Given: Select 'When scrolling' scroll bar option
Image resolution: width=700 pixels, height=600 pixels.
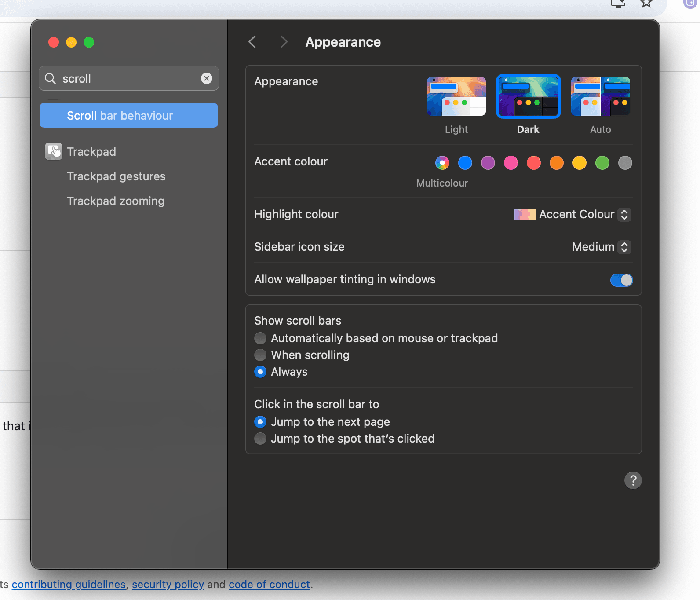Looking at the screenshot, I should tap(260, 355).
